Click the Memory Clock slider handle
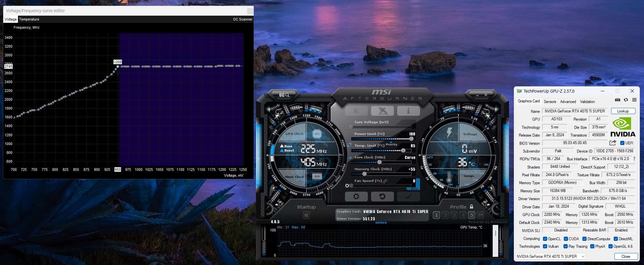 point(364,174)
